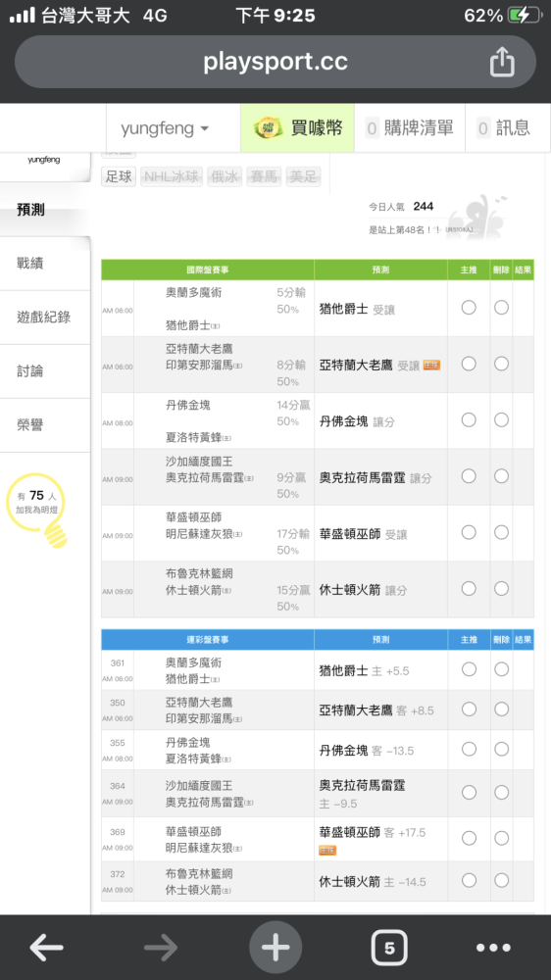Click the 國際盤賽事 table header

coord(208,270)
